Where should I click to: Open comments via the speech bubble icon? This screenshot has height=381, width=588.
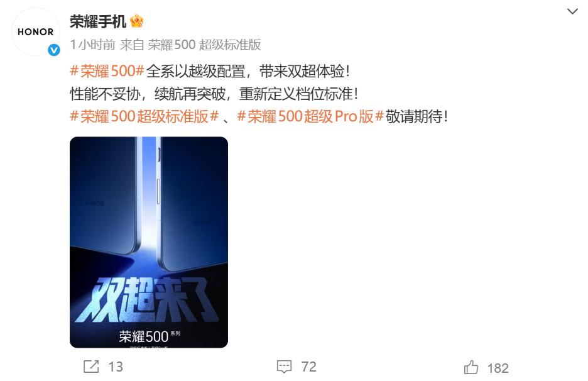tap(284, 367)
